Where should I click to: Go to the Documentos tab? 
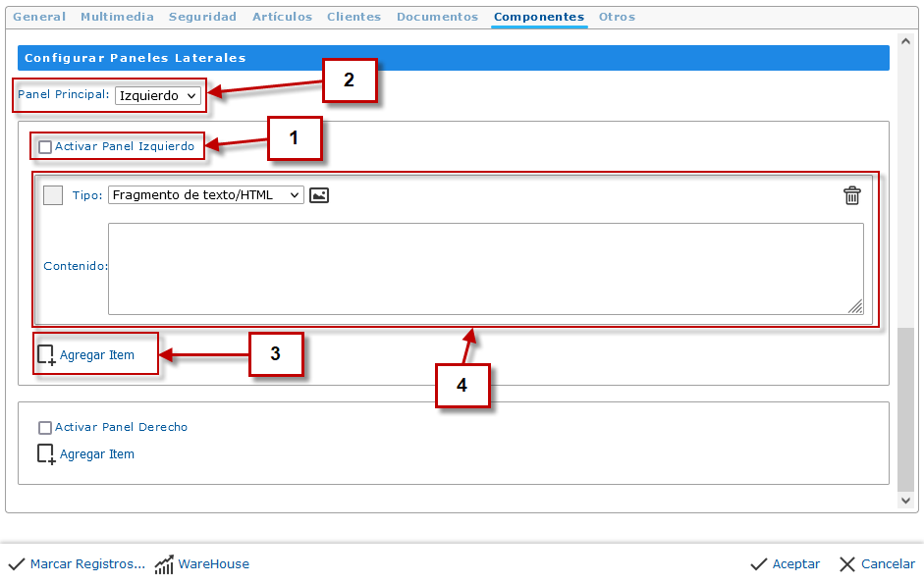pyautogui.click(x=437, y=17)
